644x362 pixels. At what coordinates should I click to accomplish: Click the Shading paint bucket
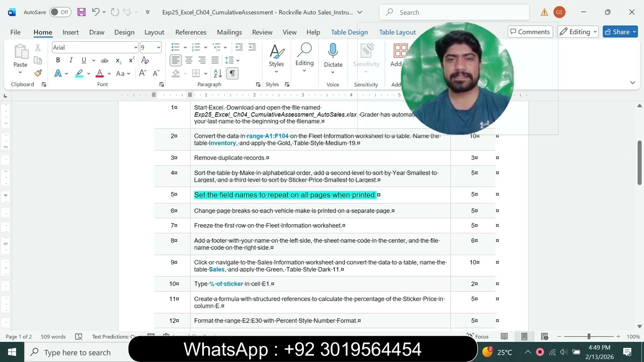[176, 73]
